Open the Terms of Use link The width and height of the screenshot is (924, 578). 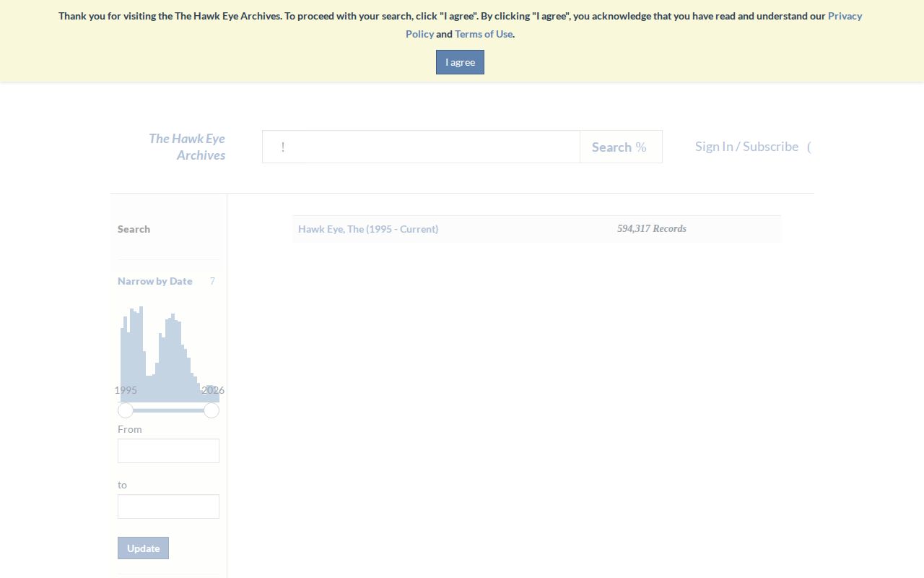(484, 34)
